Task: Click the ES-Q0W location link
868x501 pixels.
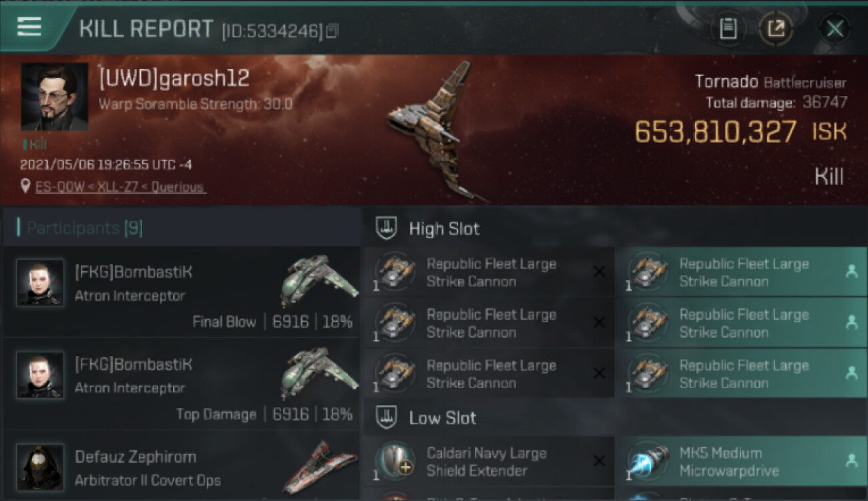Action: click(121, 187)
